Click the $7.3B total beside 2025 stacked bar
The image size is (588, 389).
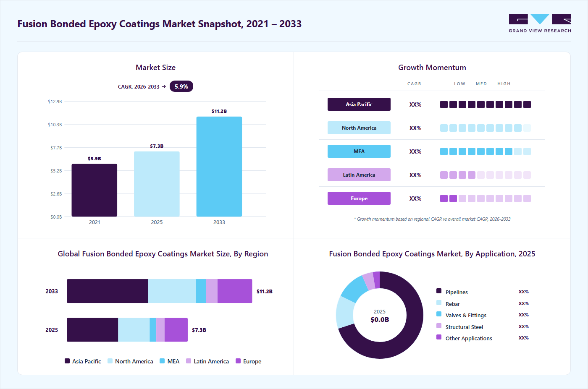[x=199, y=330]
